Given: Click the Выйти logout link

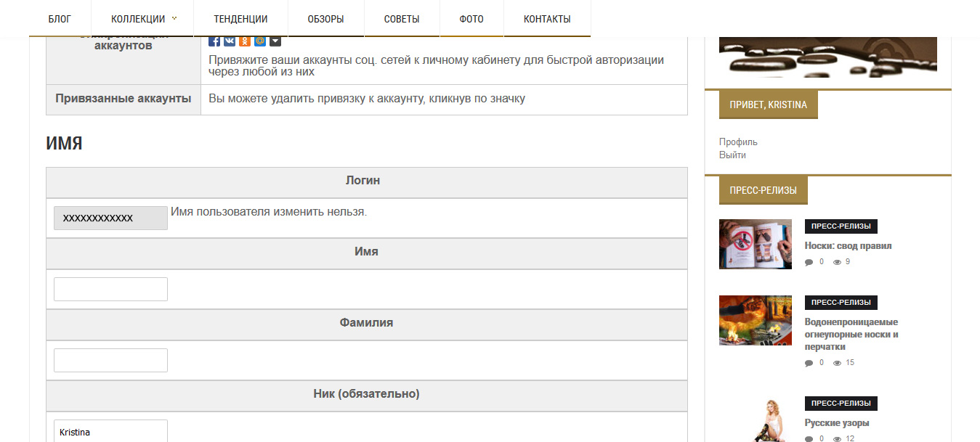Looking at the screenshot, I should (732, 155).
